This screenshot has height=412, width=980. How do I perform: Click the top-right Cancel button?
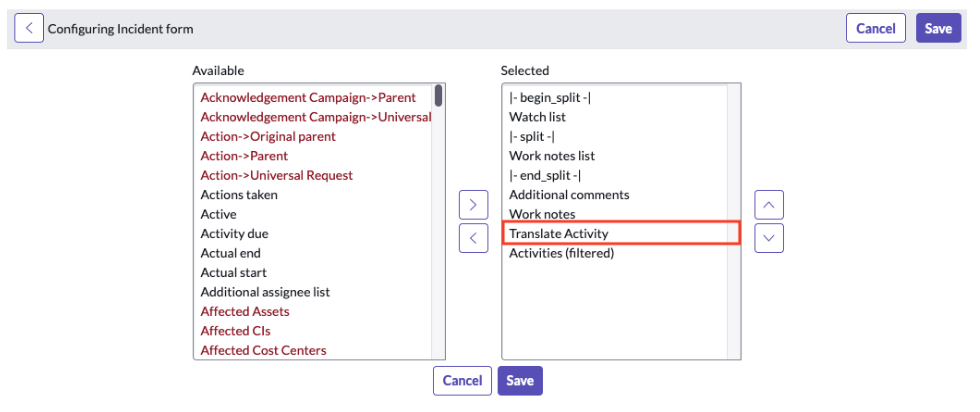tap(876, 29)
